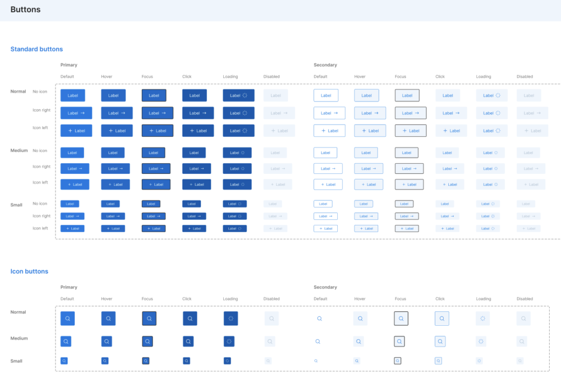Click Secondary Normal Icon-left Focus plus Label button

point(411,131)
